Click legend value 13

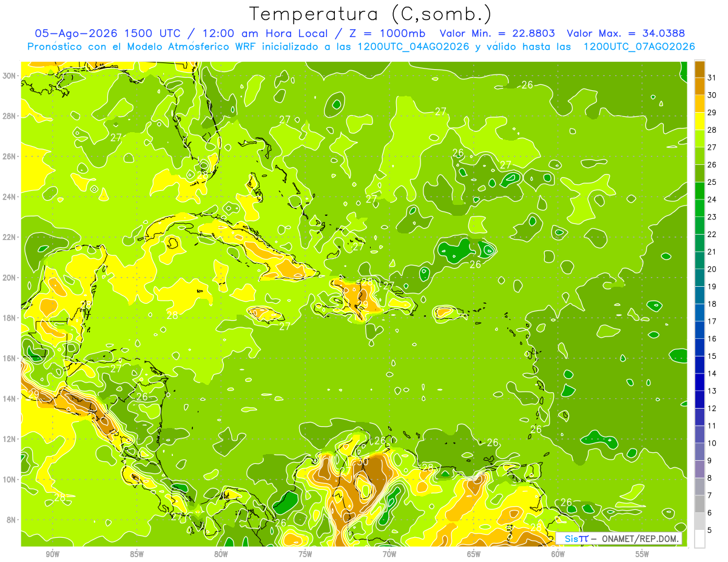712,391
